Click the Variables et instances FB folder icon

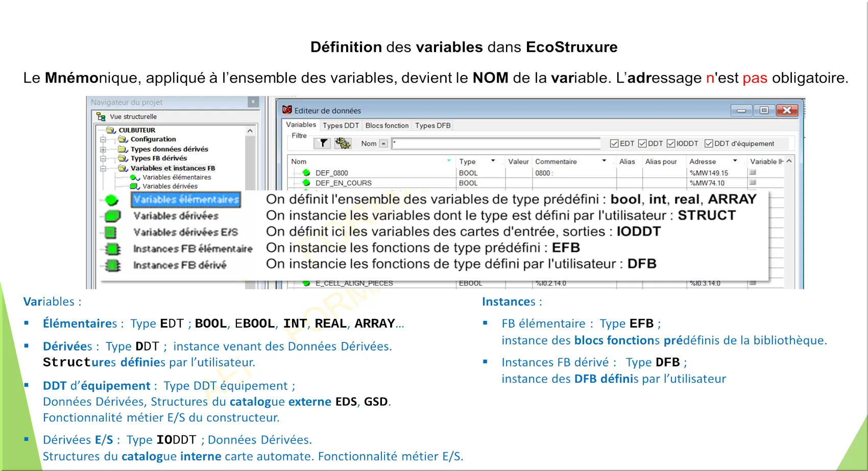click(123, 168)
